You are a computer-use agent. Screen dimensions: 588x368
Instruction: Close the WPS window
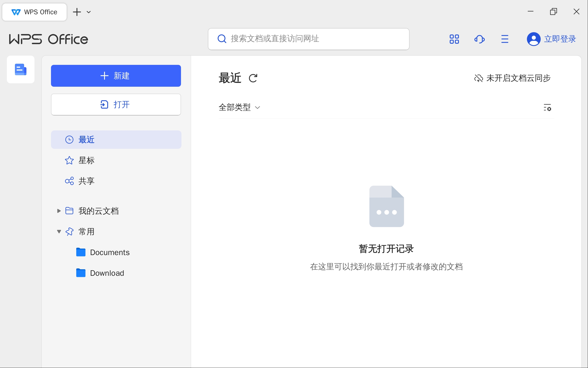576,11
